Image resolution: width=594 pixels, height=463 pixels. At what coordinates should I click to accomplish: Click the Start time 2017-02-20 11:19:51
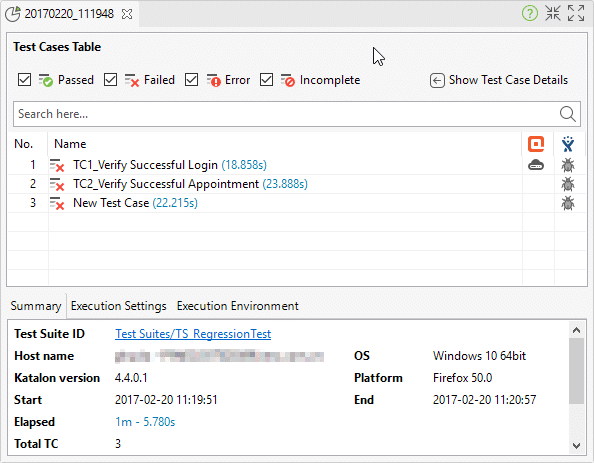coord(166,400)
